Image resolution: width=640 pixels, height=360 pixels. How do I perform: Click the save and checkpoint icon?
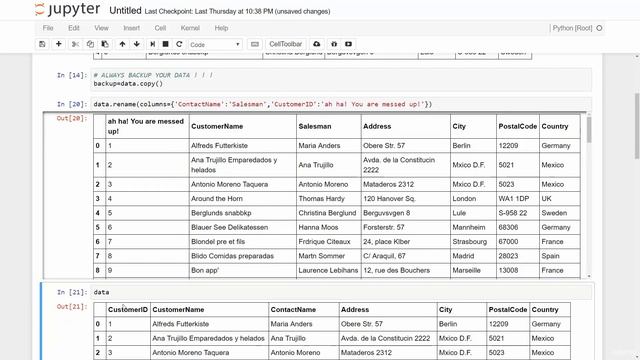pyautogui.click(x=42, y=44)
